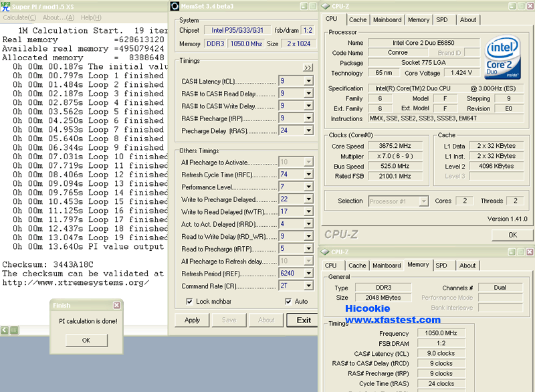Click the Channels # Dual value

500,287
